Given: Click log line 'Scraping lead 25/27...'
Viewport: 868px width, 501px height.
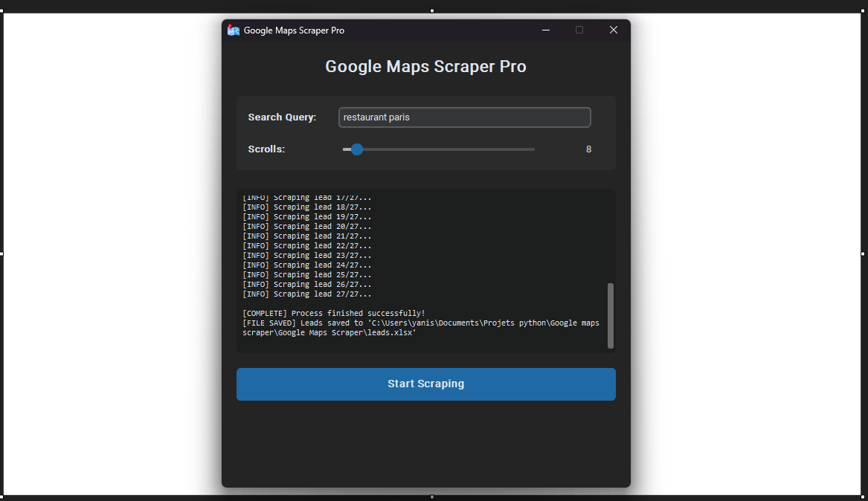Looking at the screenshot, I should click(307, 275).
